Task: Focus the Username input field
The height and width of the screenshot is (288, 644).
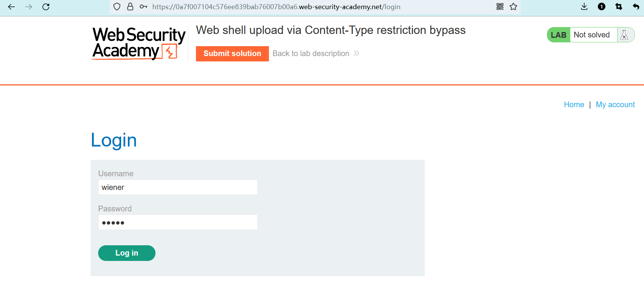Action: [178, 187]
